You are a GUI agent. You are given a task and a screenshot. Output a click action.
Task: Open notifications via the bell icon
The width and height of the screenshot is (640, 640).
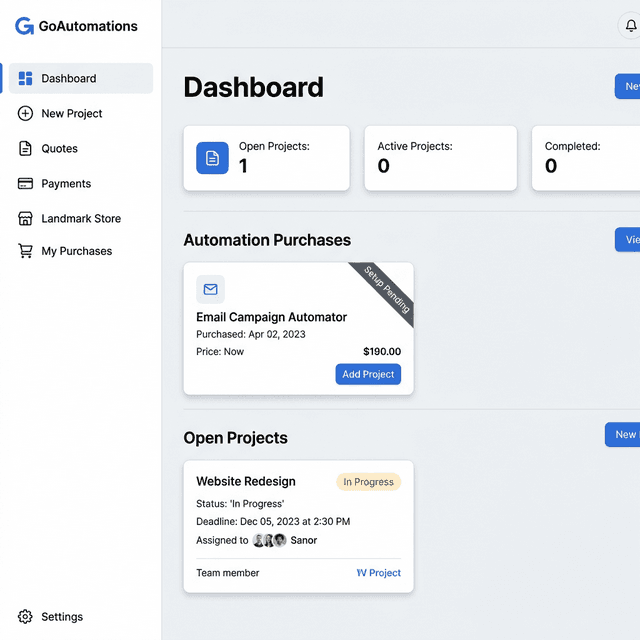[631, 26]
